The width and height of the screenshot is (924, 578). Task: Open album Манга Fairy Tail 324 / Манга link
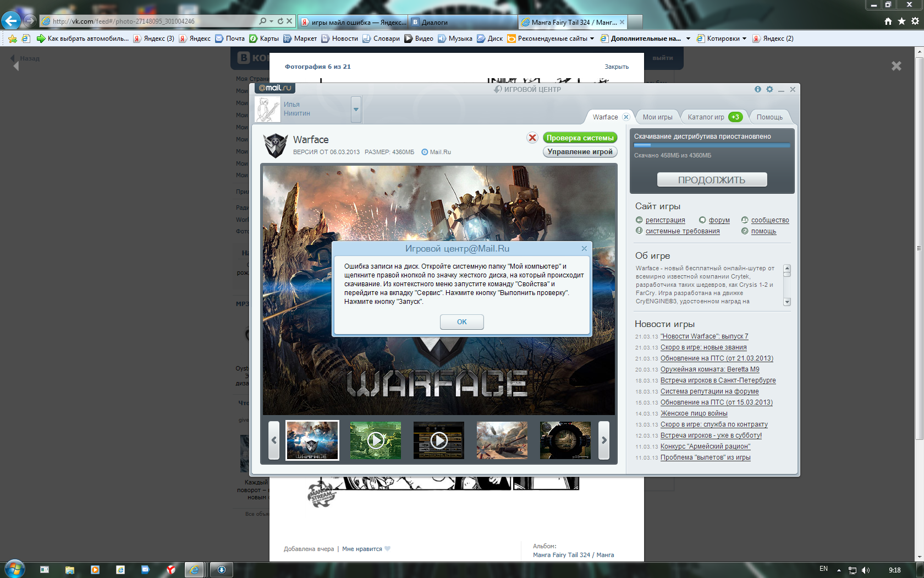click(573, 555)
